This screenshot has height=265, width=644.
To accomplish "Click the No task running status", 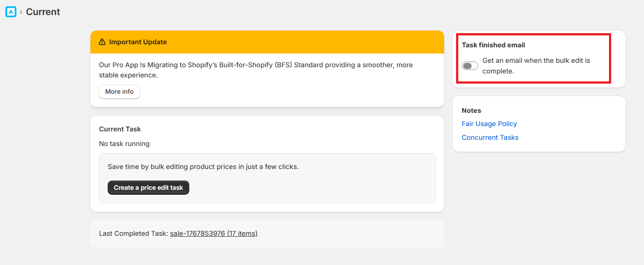I will pos(124,143).
